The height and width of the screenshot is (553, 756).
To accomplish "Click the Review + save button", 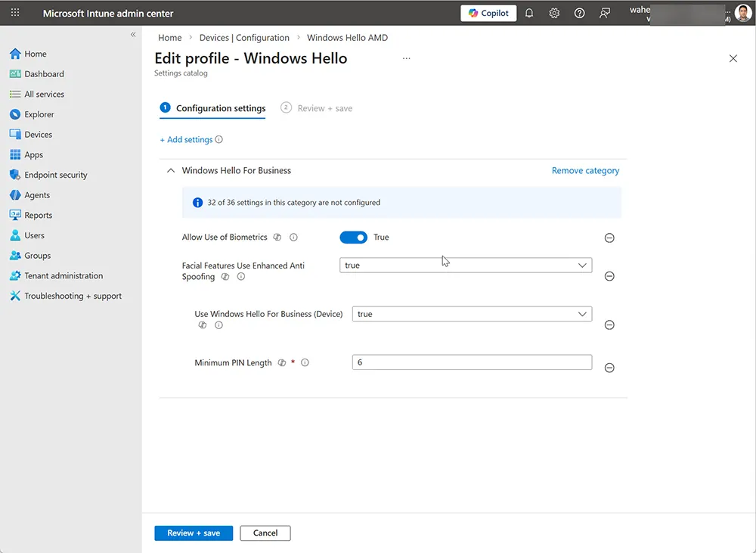I will (193, 533).
